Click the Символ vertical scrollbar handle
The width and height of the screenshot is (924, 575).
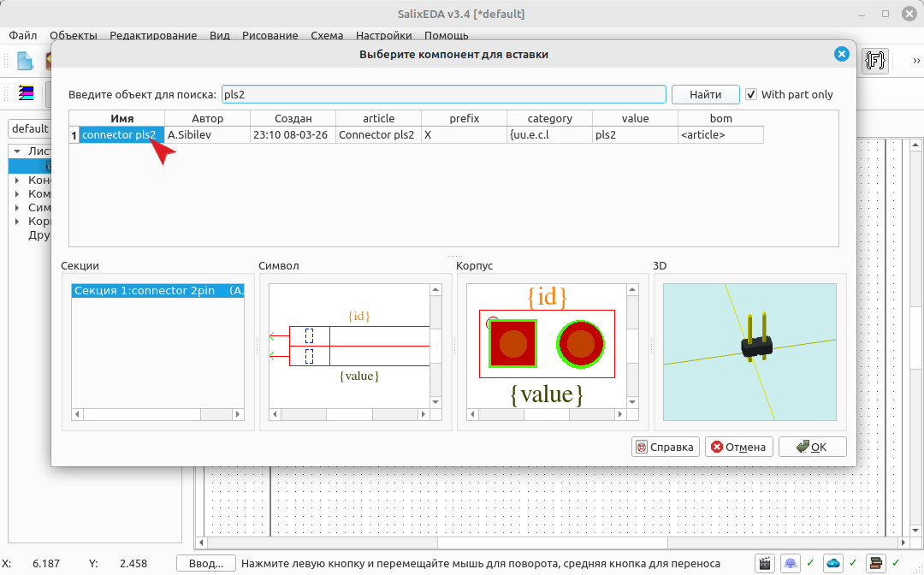(x=435, y=345)
